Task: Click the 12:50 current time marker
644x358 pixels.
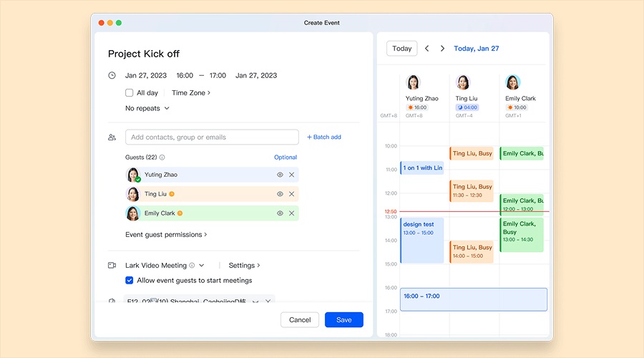Action: 391,212
